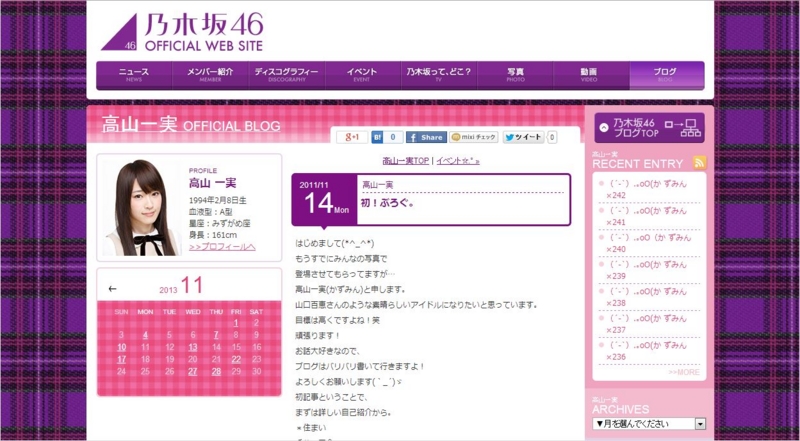Click the Nogizaka46 official site logo
Screen dimensions: 800x441
(182, 32)
